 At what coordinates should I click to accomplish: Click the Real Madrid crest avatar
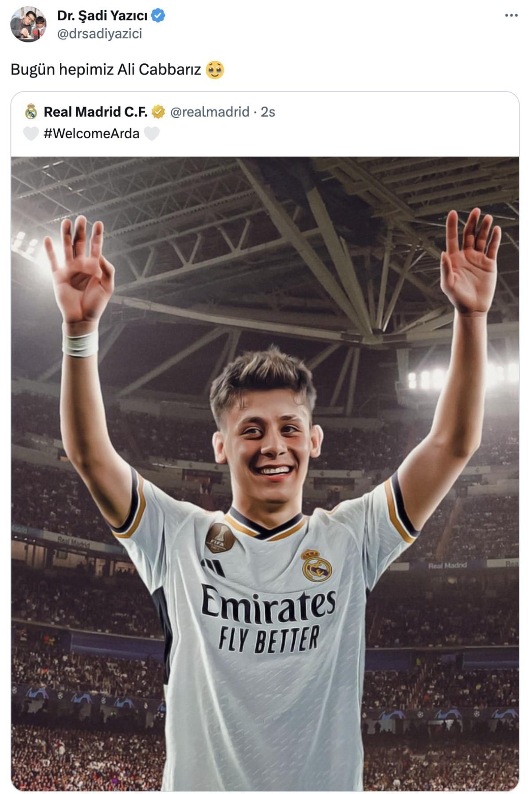31,112
